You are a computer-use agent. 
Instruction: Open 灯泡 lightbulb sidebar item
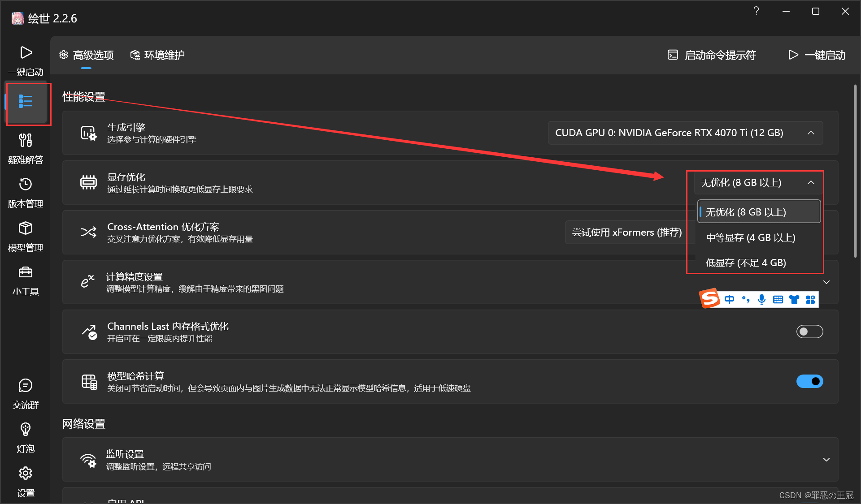coord(26,438)
